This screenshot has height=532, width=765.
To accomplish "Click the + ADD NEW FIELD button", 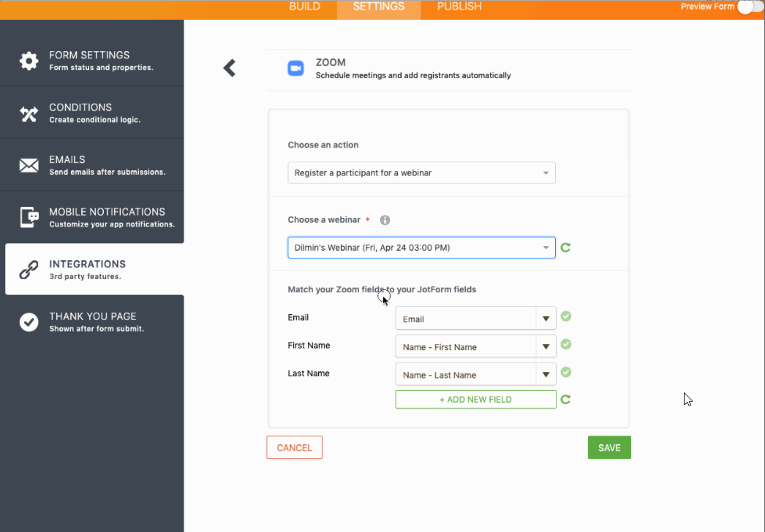I will (475, 400).
